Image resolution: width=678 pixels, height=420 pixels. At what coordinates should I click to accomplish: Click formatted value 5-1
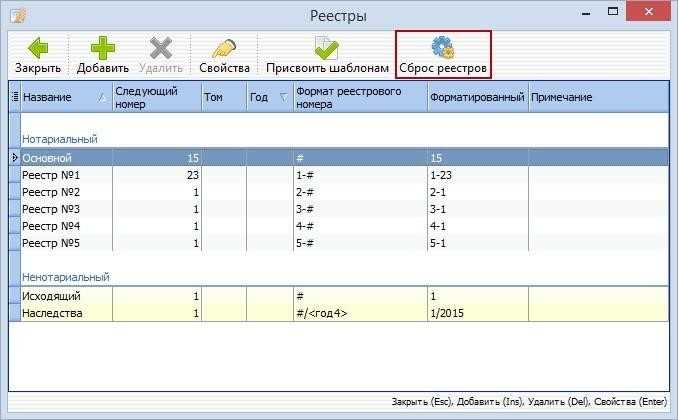coord(438,243)
